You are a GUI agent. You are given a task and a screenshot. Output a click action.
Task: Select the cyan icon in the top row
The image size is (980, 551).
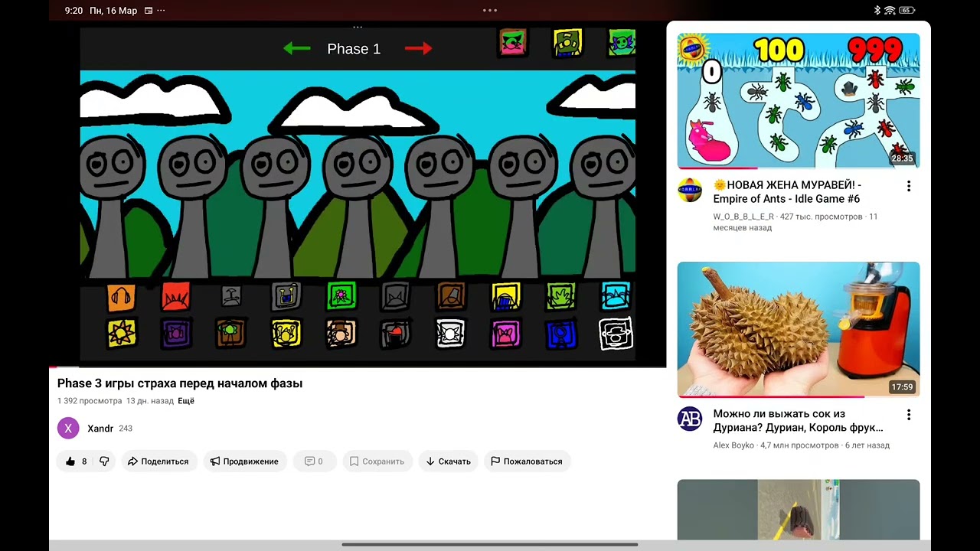[616, 296]
